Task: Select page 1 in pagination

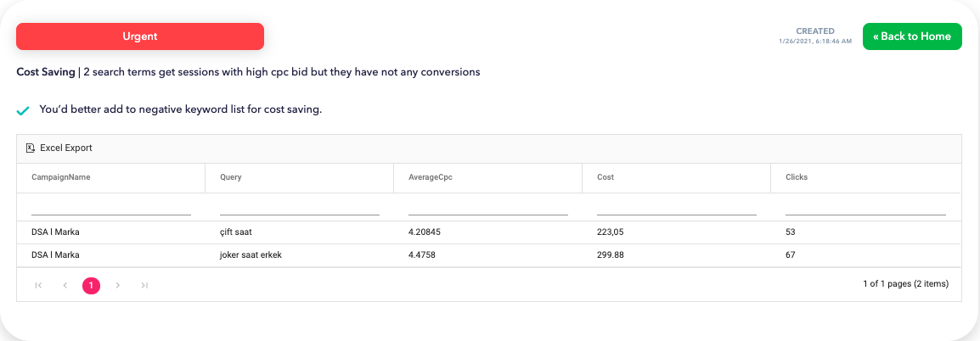Action: pyautogui.click(x=91, y=286)
